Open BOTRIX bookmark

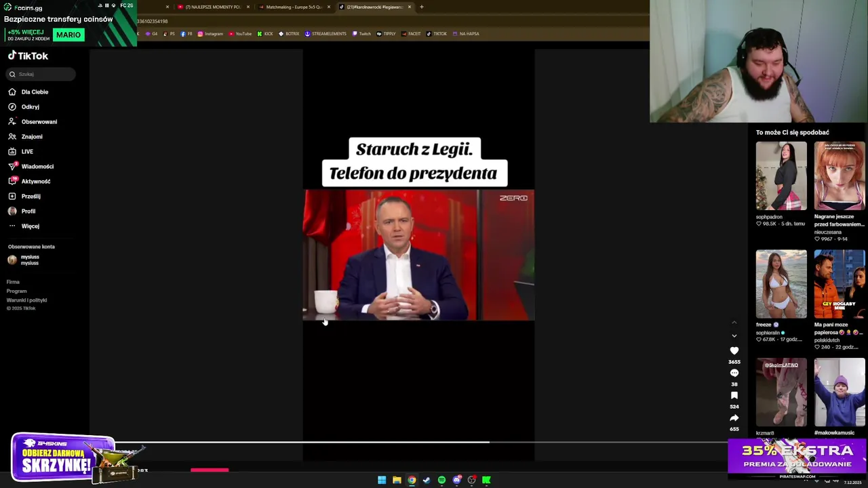(x=289, y=33)
